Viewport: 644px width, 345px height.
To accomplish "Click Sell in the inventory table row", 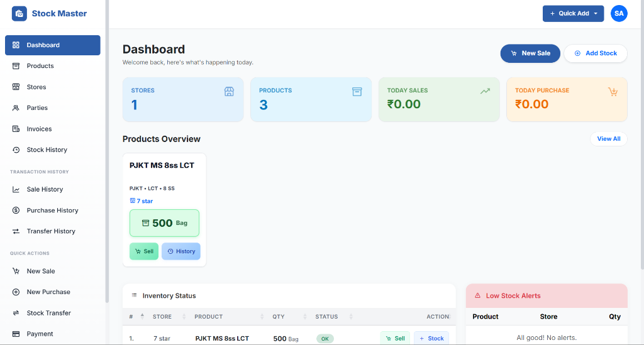I will pyautogui.click(x=395, y=339).
